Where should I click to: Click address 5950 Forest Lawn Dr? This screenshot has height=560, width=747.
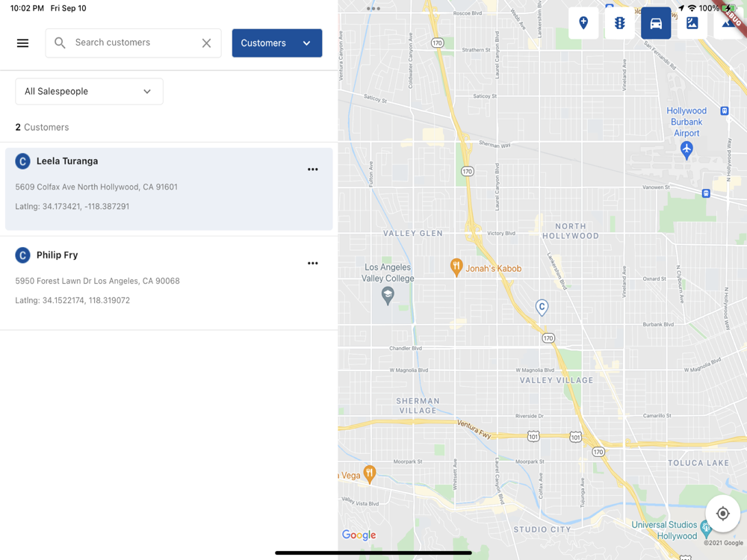[x=97, y=281]
